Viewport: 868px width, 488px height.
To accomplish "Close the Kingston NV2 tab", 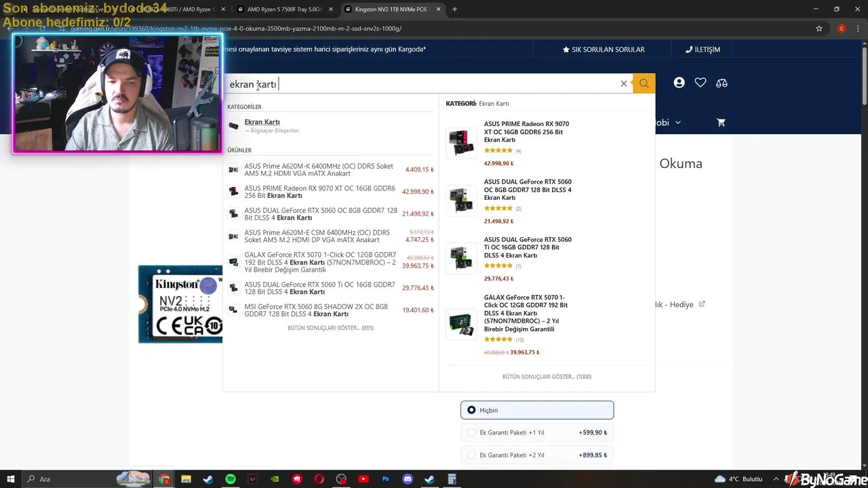I will pyautogui.click(x=437, y=9).
